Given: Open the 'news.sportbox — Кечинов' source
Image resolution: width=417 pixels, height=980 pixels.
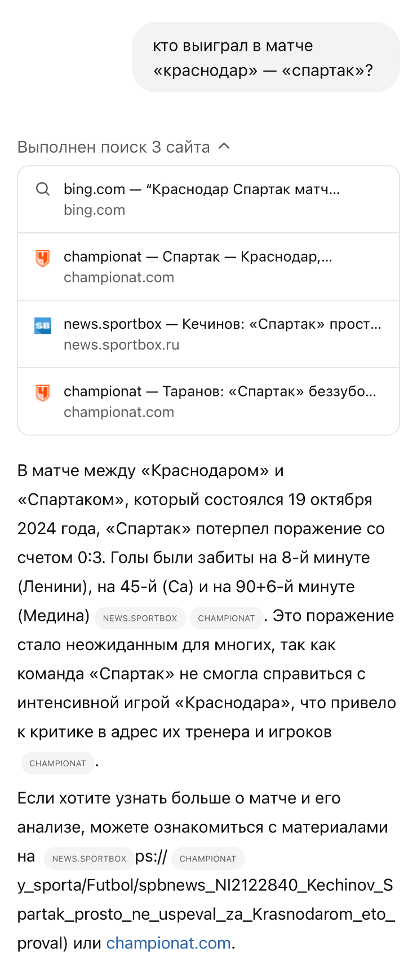Looking at the screenshot, I should (208, 334).
